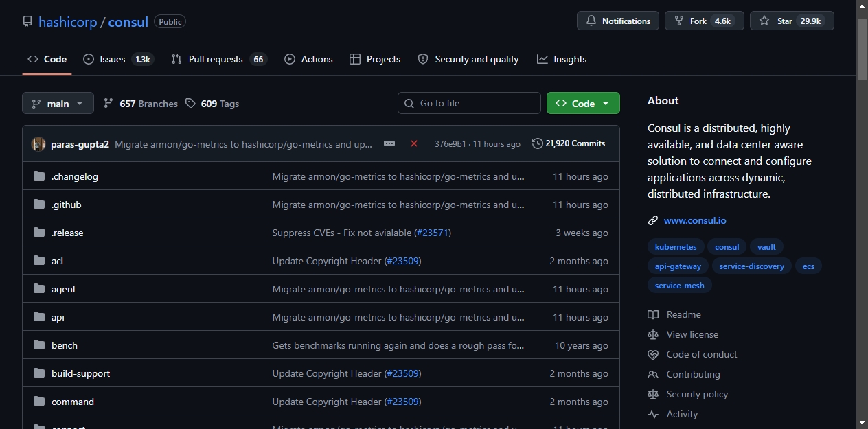Open the green Code dropdown button
This screenshot has width=868, height=429.
click(x=583, y=103)
